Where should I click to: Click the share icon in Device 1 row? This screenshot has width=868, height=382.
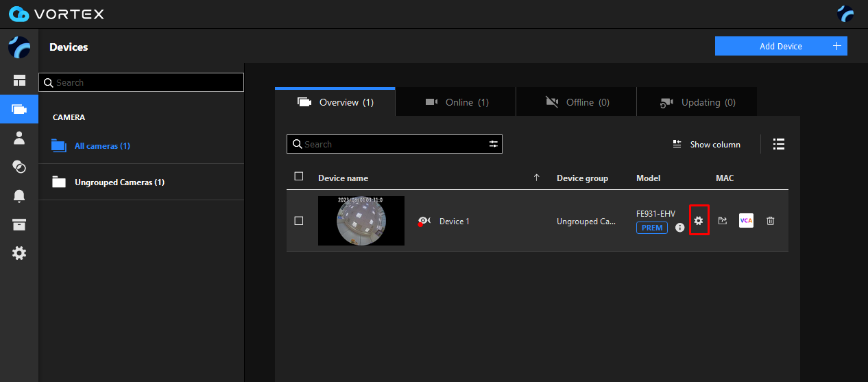tap(723, 221)
